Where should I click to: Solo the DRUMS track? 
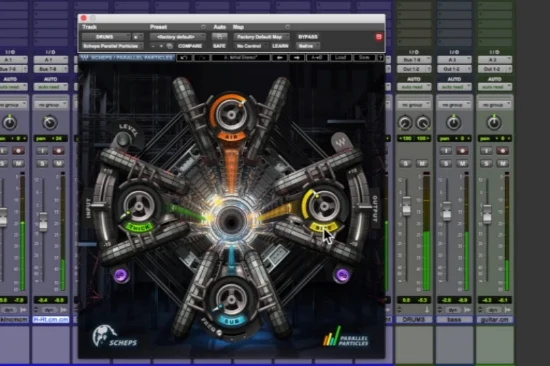click(406, 163)
